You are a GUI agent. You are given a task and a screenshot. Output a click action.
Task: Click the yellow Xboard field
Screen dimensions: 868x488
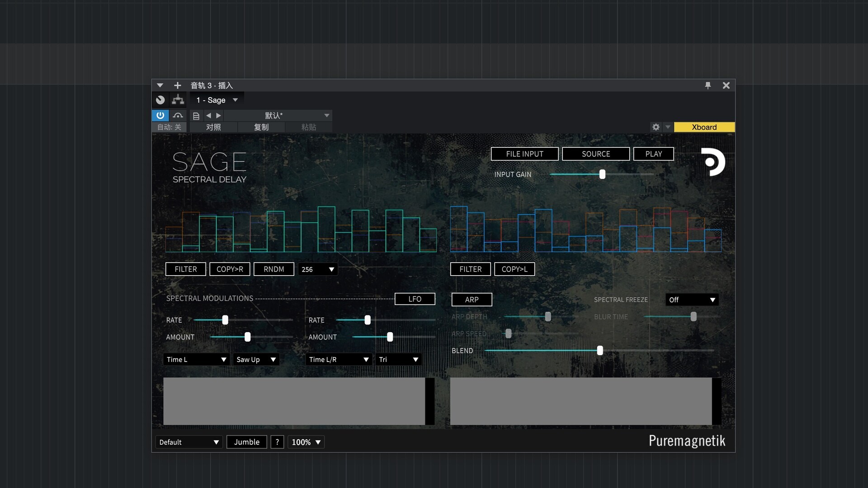point(704,127)
